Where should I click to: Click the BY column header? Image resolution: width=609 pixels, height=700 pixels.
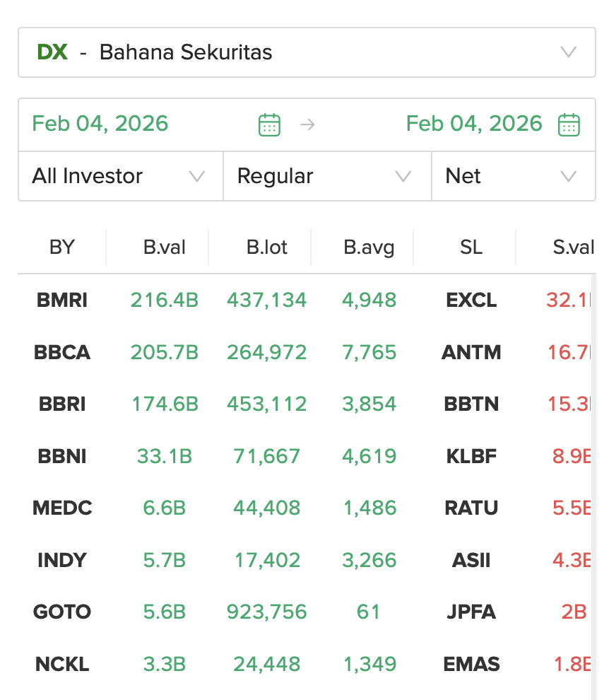pos(62,247)
